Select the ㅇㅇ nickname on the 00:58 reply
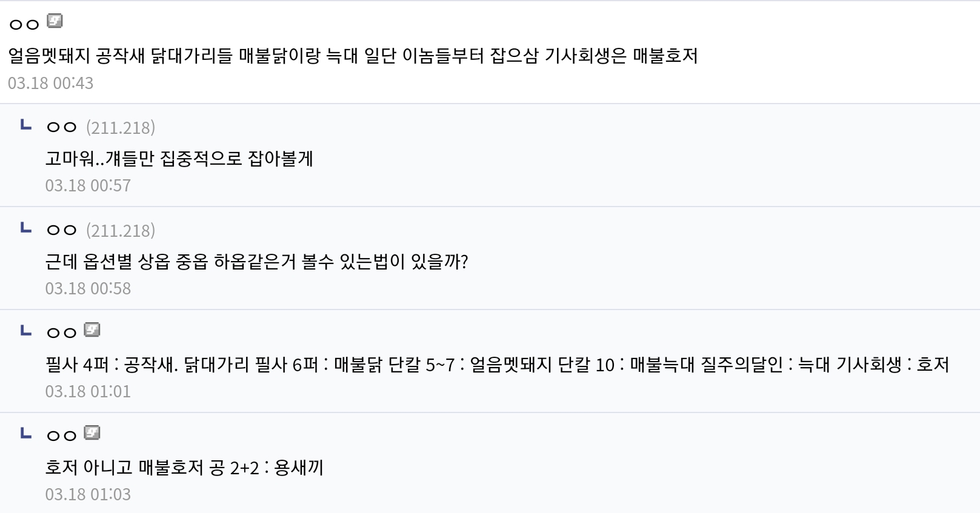This screenshot has height=513, width=980. [x=62, y=230]
